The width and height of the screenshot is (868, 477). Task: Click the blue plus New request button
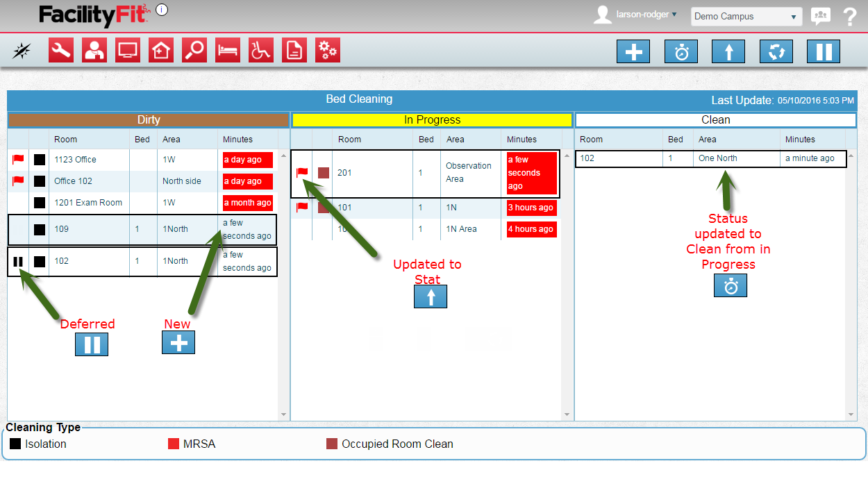point(633,52)
